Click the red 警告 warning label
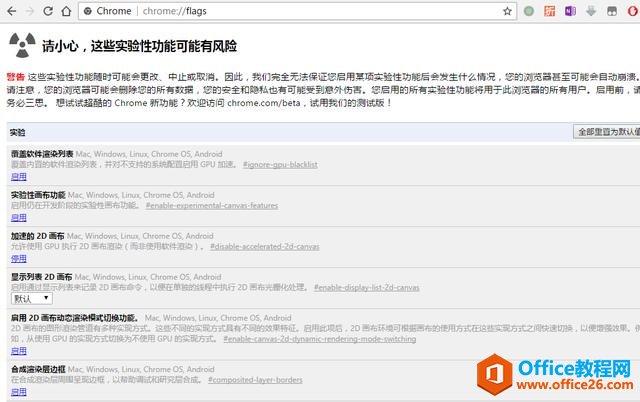The width and height of the screenshot is (640, 402). click(x=16, y=77)
